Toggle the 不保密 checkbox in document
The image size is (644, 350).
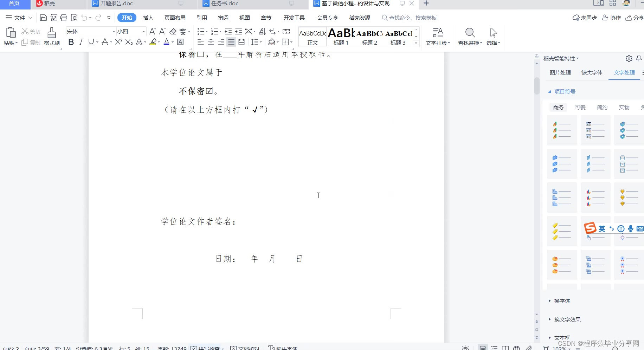(210, 91)
